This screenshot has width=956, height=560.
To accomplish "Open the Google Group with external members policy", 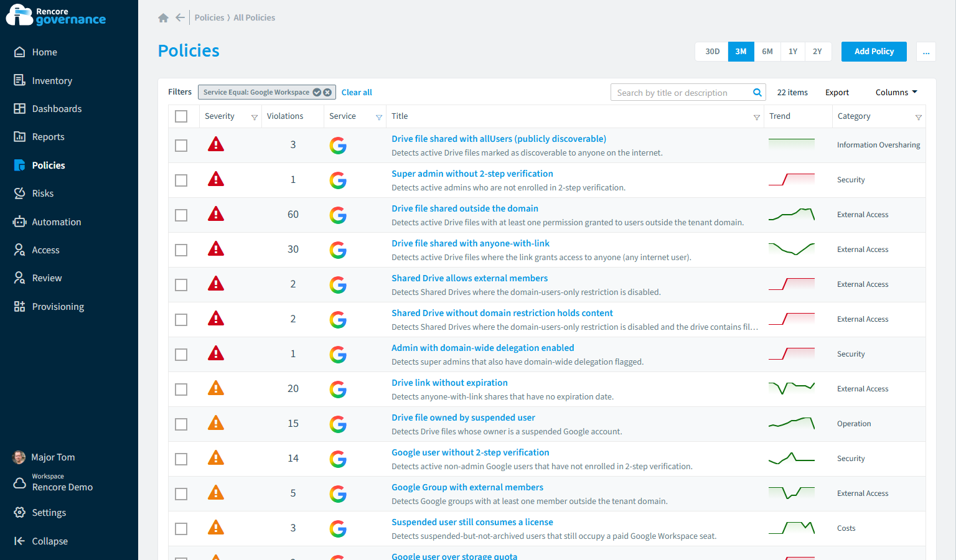I will pos(467,487).
